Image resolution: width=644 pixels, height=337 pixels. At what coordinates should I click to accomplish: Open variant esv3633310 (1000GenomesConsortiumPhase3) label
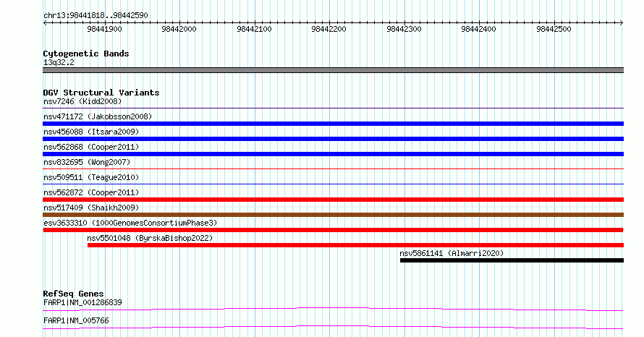[x=130, y=223]
